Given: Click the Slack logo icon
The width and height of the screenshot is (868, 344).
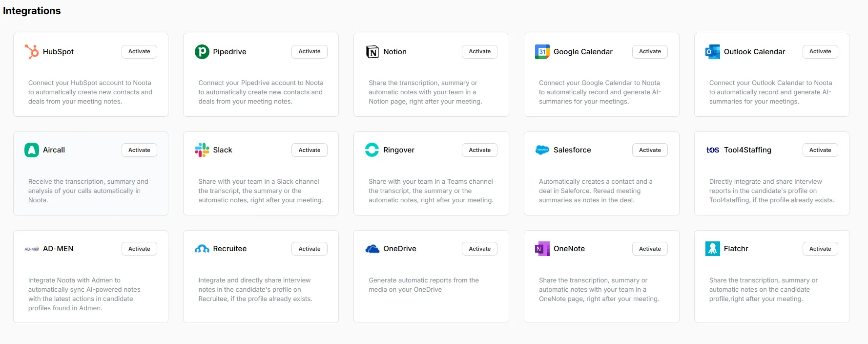Looking at the screenshot, I should click(202, 150).
